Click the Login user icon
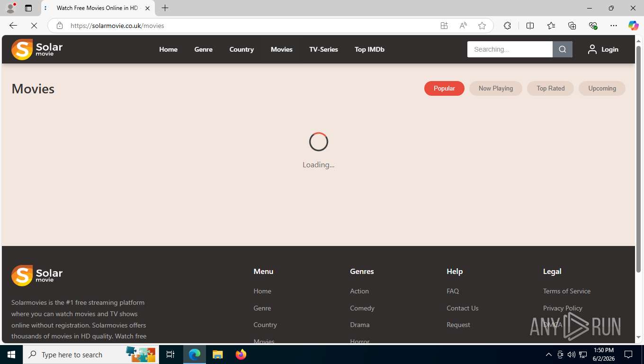Viewport: 644px width, 364px height. [592, 49]
